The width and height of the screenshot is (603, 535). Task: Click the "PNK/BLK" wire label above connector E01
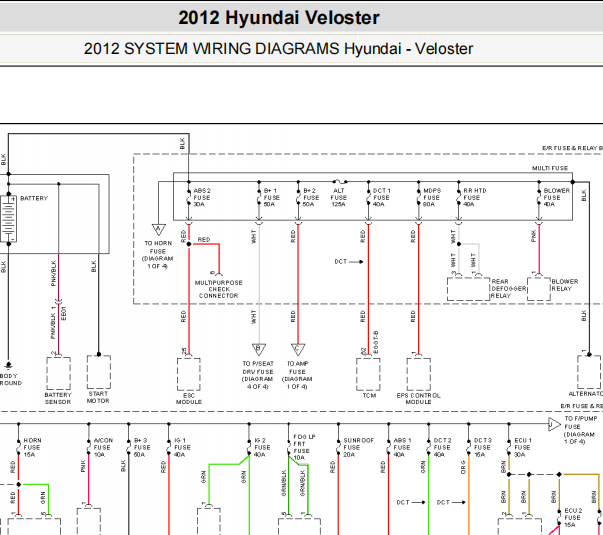[x=53, y=273]
